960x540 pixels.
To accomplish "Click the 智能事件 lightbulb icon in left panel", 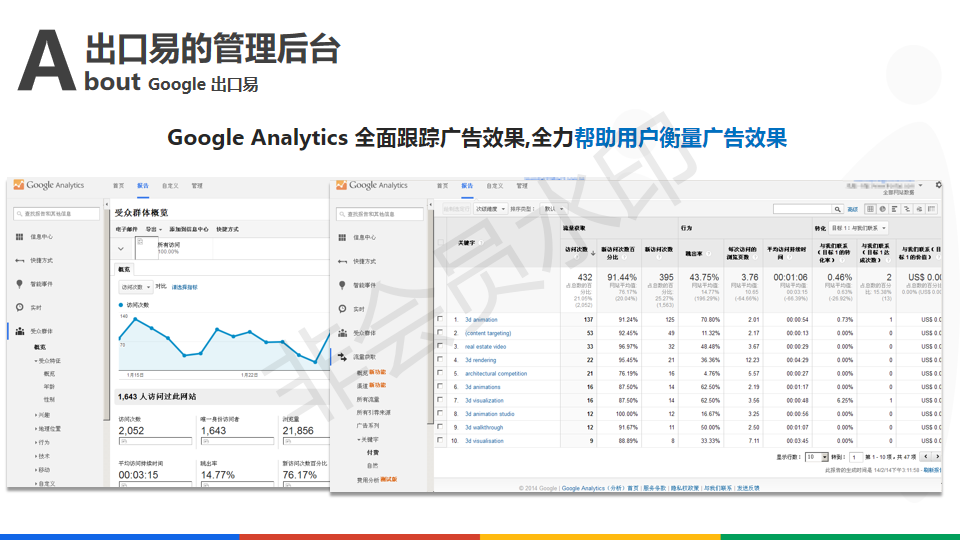I will point(20,284).
